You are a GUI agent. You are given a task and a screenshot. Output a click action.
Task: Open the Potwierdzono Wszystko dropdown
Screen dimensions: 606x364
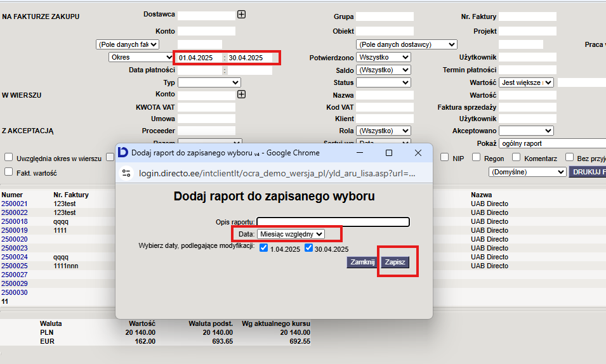coord(383,57)
